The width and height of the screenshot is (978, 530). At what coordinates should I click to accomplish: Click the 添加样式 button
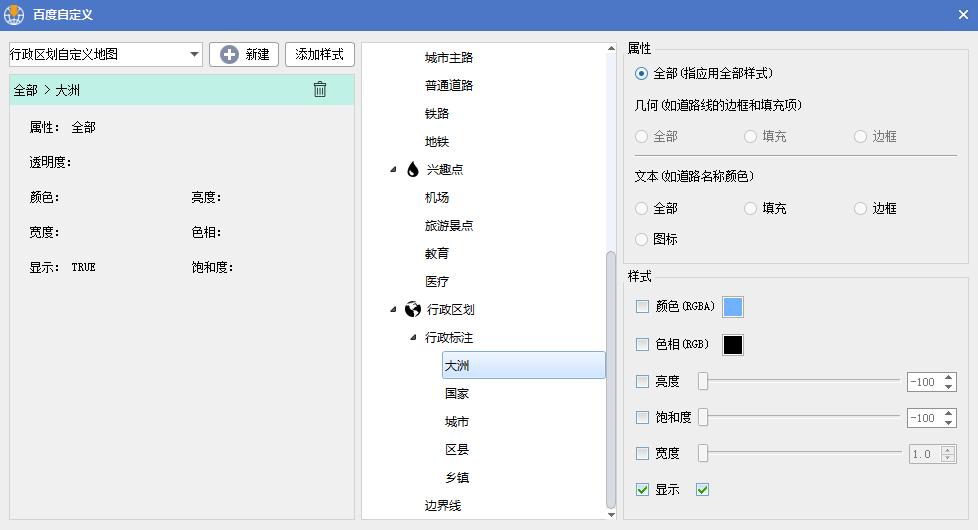pyautogui.click(x=319, y=54)
